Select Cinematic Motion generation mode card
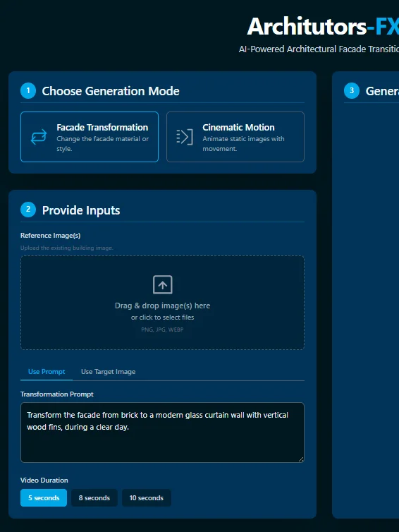399x532 pixels. (235, 137)
